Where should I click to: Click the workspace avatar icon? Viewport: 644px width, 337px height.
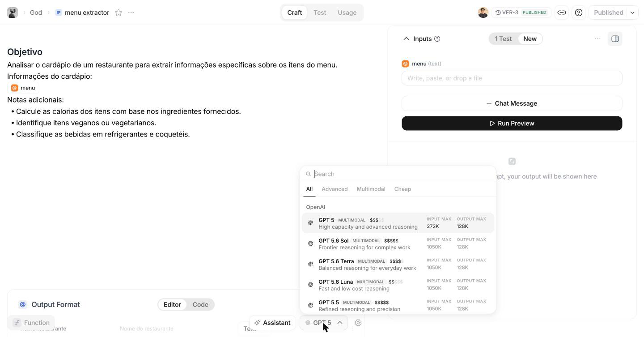[x=13, y=13]
